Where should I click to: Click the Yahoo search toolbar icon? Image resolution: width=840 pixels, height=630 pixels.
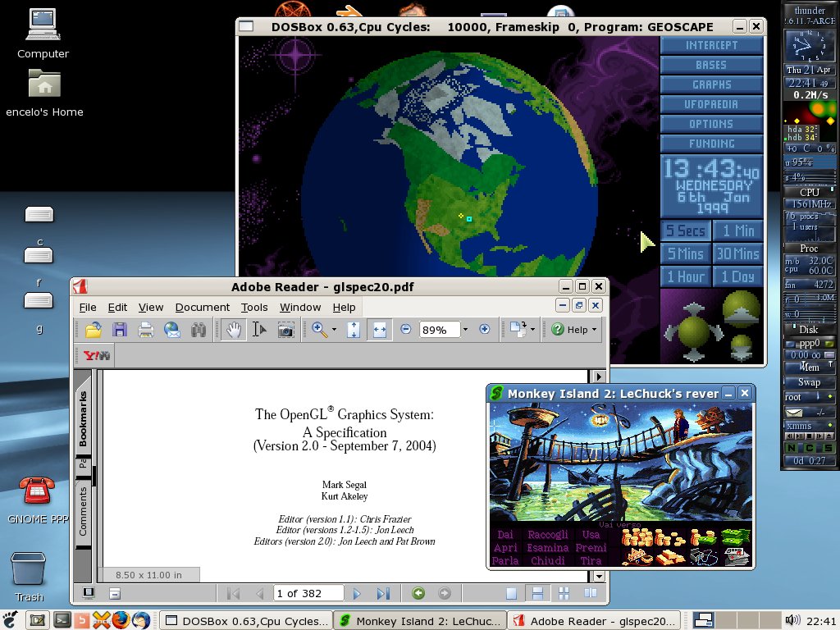click(97, 355)
